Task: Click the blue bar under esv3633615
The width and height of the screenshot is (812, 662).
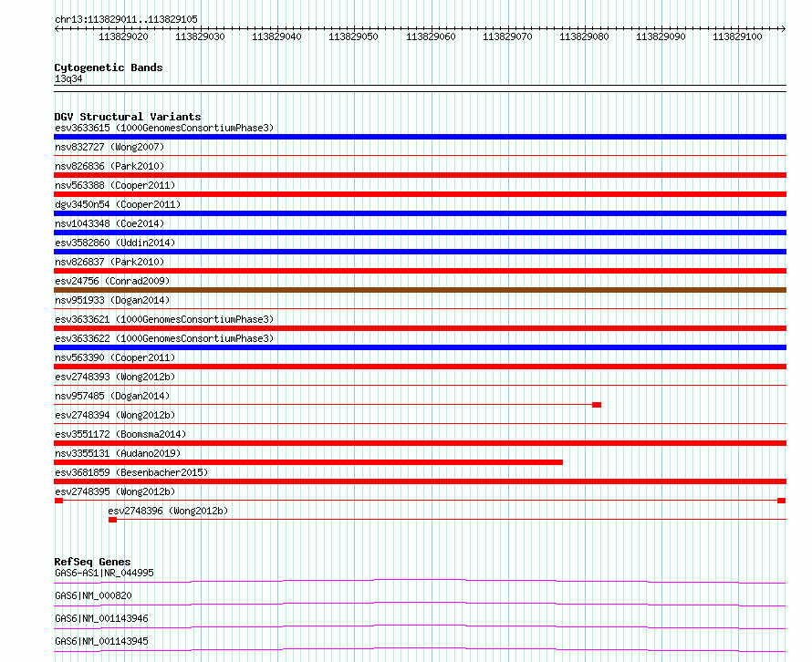Action: click(420, 137)
